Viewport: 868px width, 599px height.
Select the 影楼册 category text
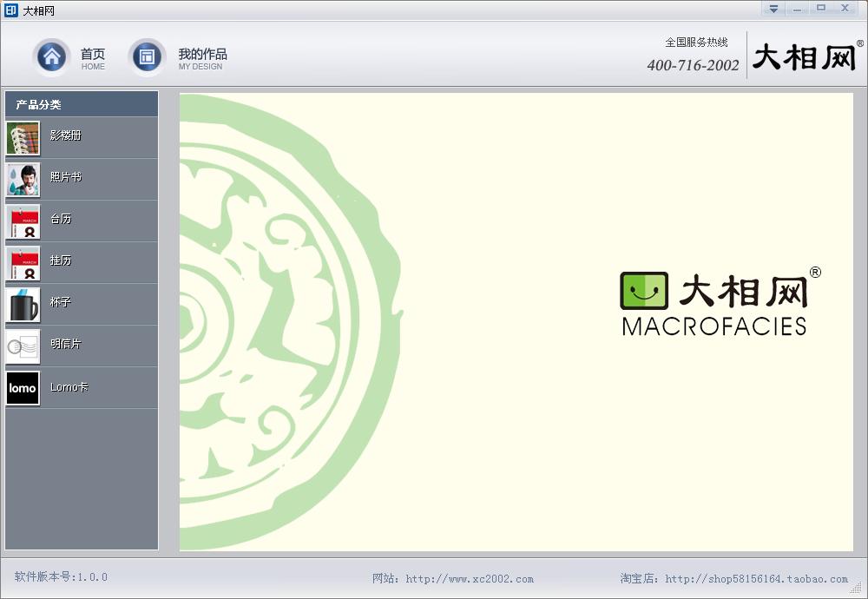[65, 135]
